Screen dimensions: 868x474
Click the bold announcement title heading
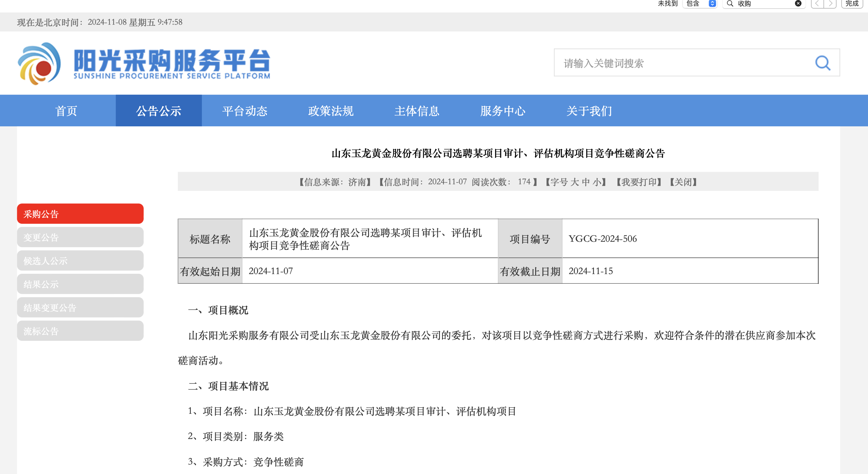(498, 154)
